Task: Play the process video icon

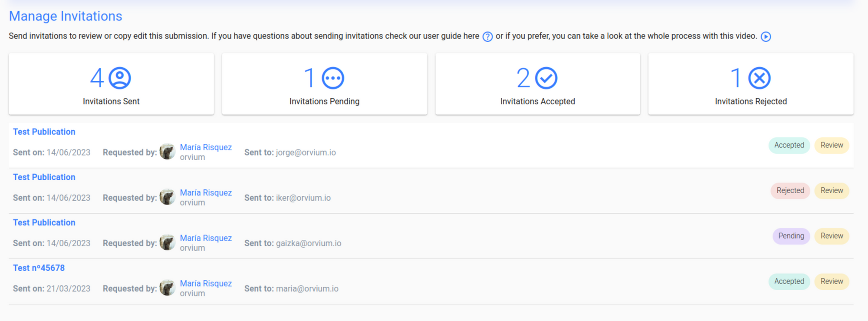Action: [766, 36]
